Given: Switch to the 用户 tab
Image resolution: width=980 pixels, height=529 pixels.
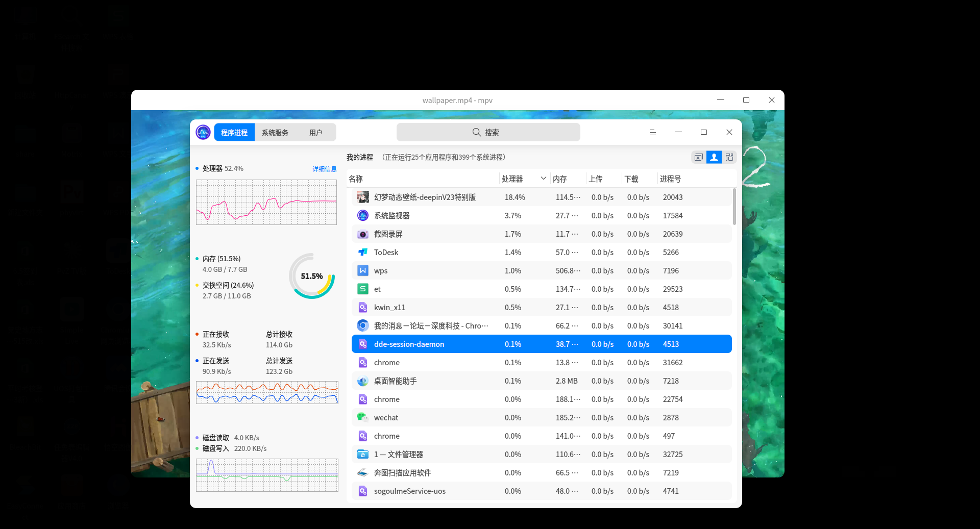Looking at the screenshot, I should pyautogui.click(x=315, y=132).
